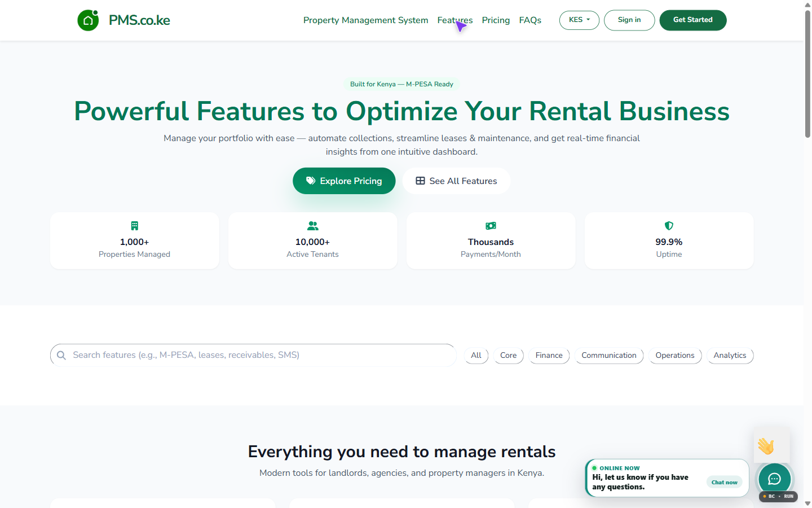This screenshot has height=508, width=812.
Task: Click the scrollbar down arrow
Action: click(807, 503)
